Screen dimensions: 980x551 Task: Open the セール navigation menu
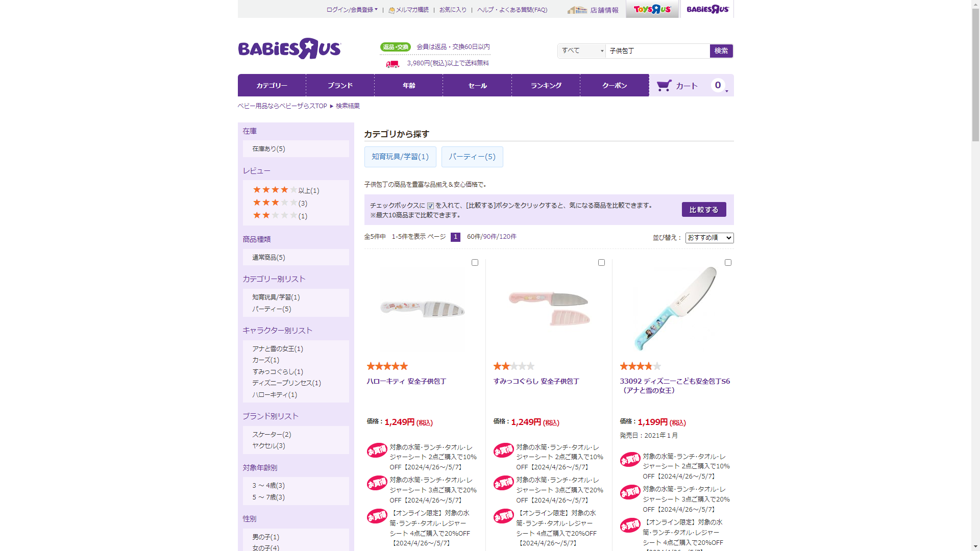click(477, 85)
